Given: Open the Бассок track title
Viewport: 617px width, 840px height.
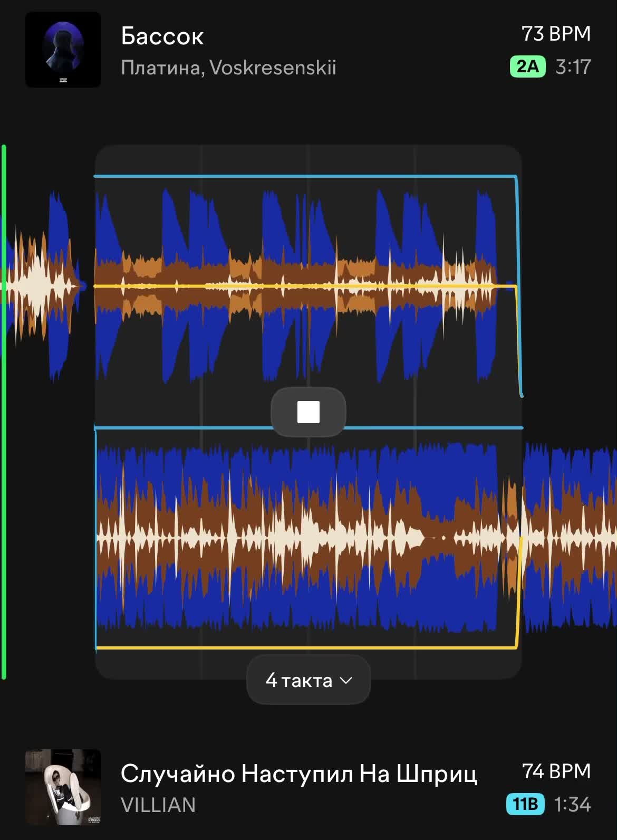Looking at the screenshot, I should [162, 36].
